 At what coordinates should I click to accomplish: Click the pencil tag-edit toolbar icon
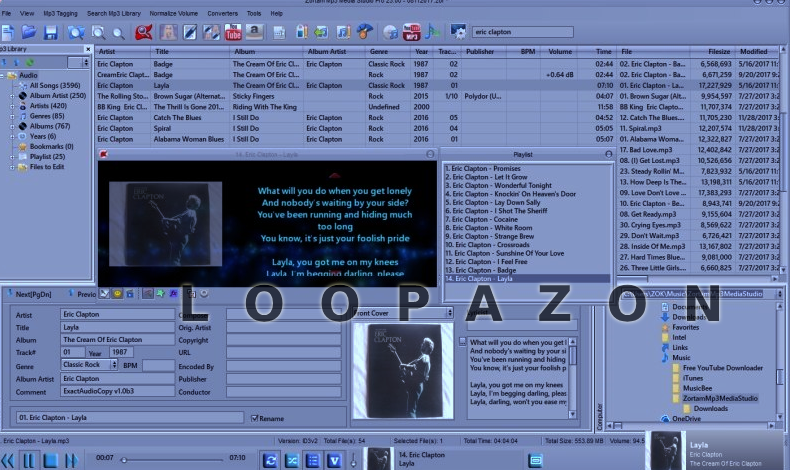click(x=190, y=32)
